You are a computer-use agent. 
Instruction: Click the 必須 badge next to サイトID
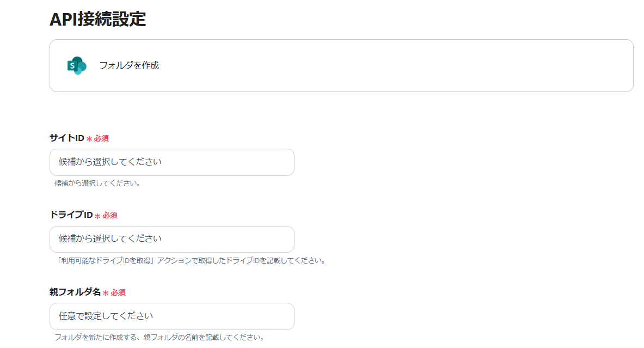point(101,138)
